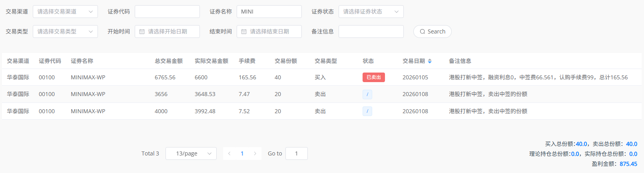Click the 证券代码 input field
Image resolution: width=644 pixels, height=173 pixels.
point(167,12)
